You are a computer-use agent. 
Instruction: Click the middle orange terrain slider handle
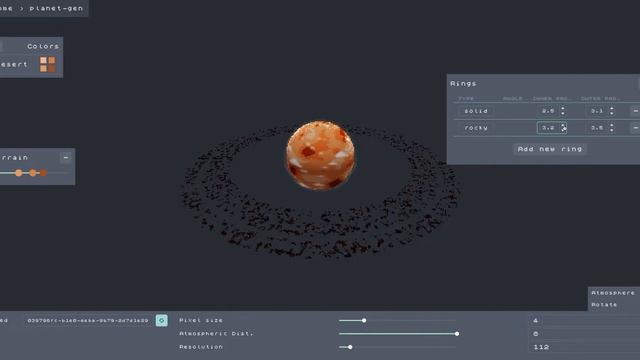coord(33,173)
